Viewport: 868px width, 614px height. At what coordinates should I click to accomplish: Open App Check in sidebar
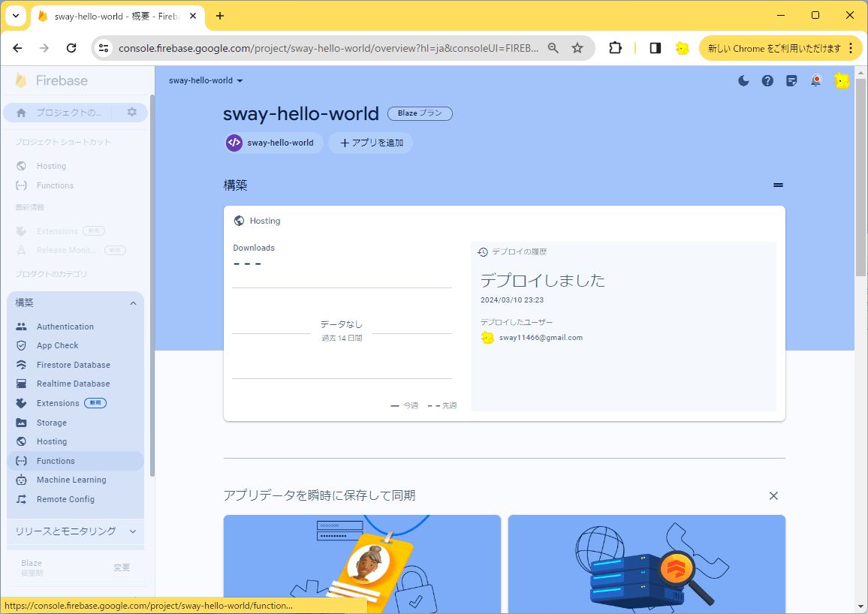(x=75, y=345)
